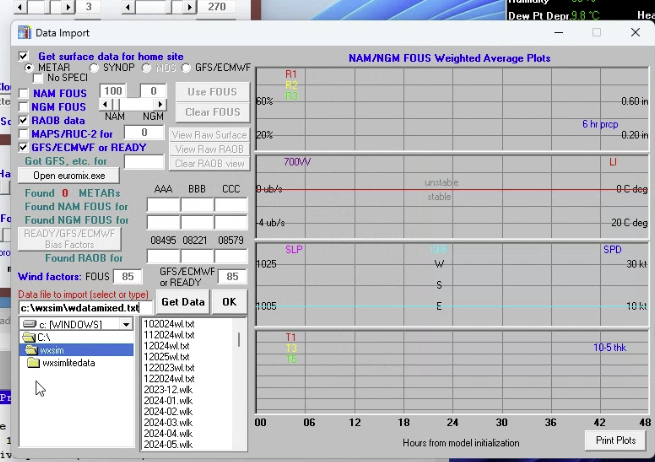The width and height of the screenshot is (655, 462).
Task: Click the NAM weight field showing 100
Action: click(x=113, y=91)
